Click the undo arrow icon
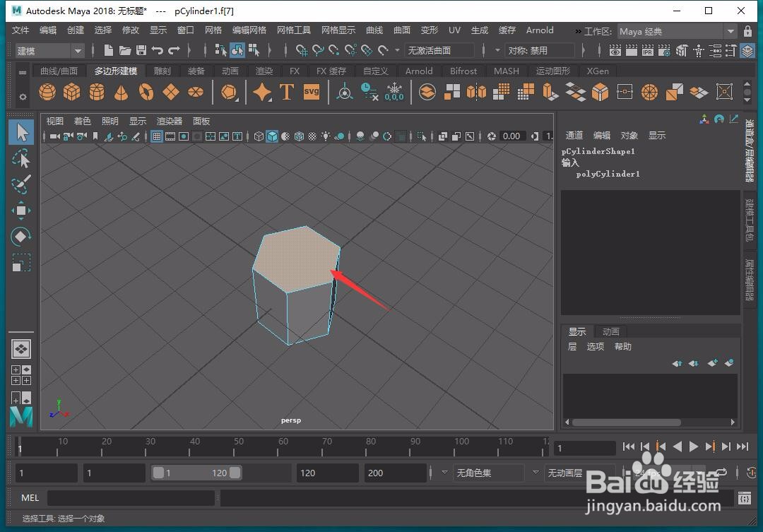Image resolution: width=763 pixels, height=532 pixels. 157,50
